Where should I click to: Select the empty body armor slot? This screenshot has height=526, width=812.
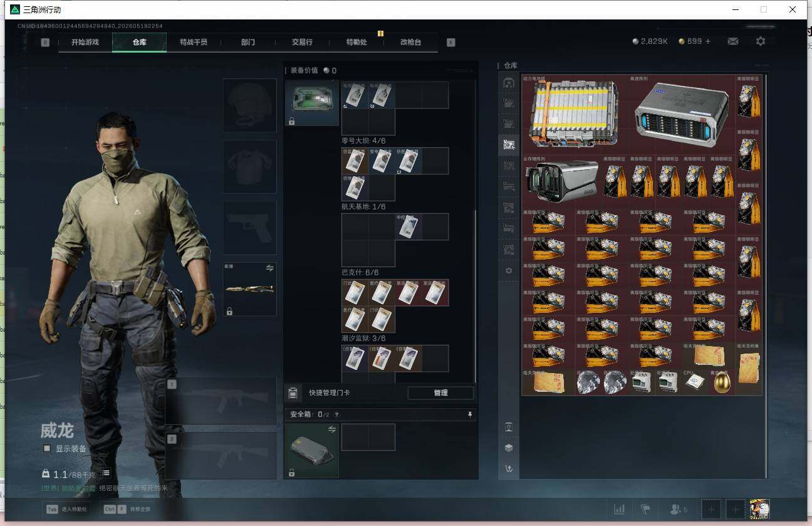tap(250, 167)
